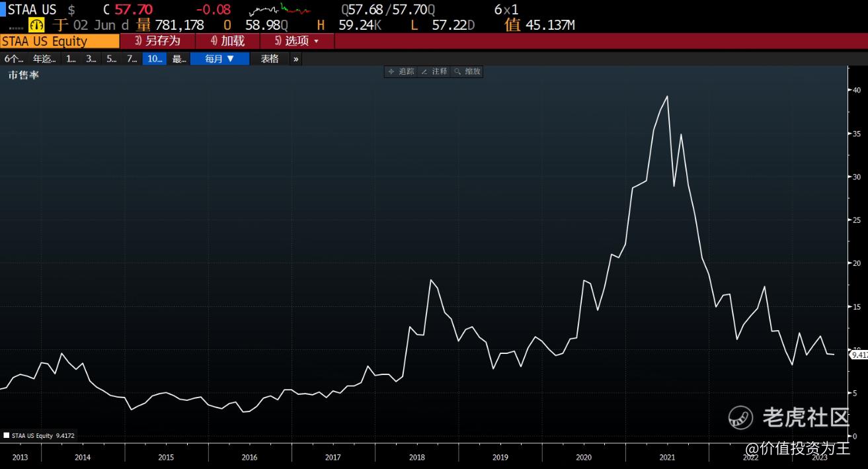Choose 另存为 (Save As) menu item
The height and width of the screenshot is (469, 868).
pyautogui.click(x=157, y=41)
